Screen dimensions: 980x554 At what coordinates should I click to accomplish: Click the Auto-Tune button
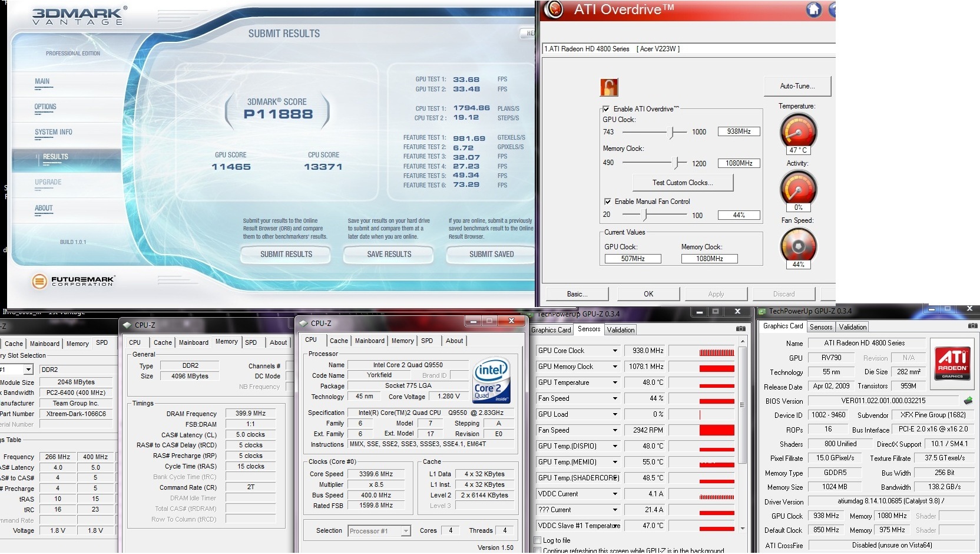pos(797,86)
